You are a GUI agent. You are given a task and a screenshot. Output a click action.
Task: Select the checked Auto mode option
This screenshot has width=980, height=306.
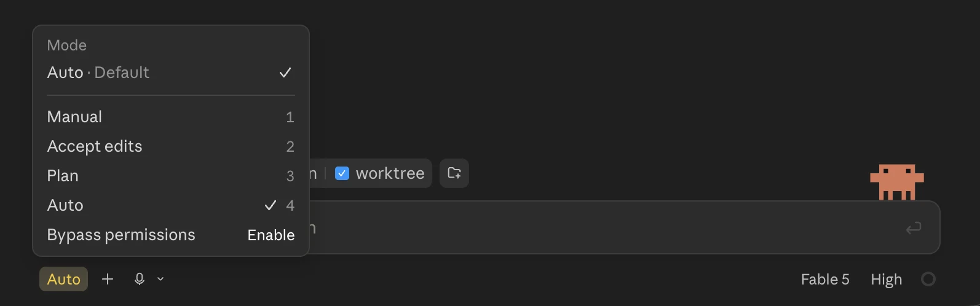[x=171, y=205]
